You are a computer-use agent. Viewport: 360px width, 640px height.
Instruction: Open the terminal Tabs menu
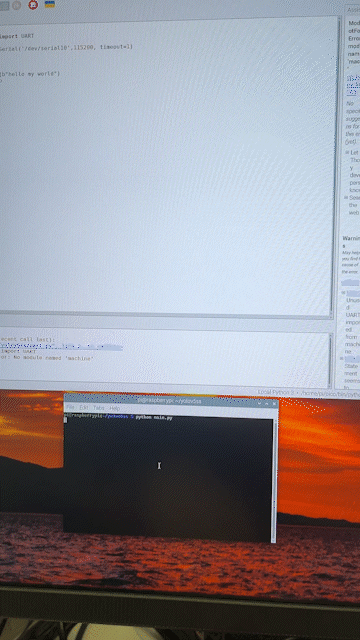pos(98,408)
